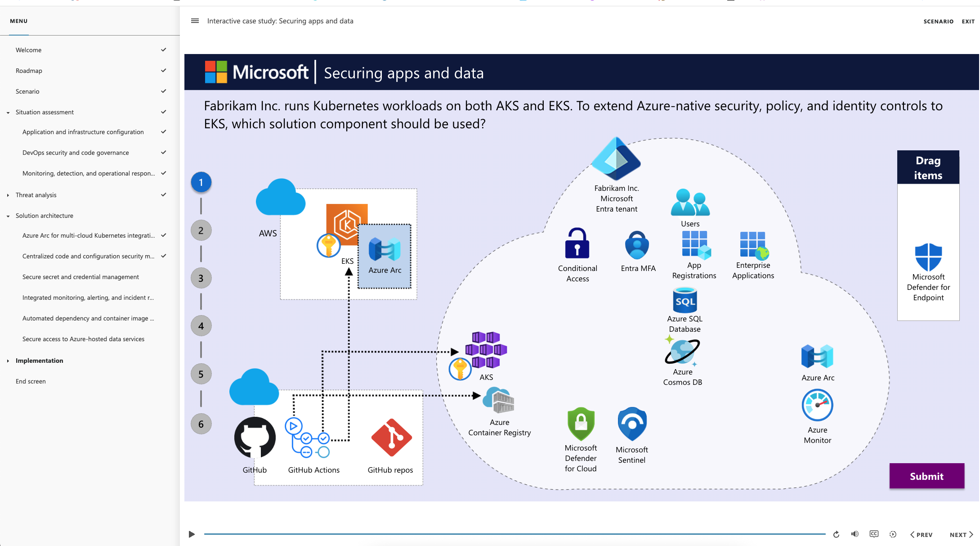Screen dimensions: 980x546
Task: Click the Entra MFA icon
Action: [x=637, y=245]
